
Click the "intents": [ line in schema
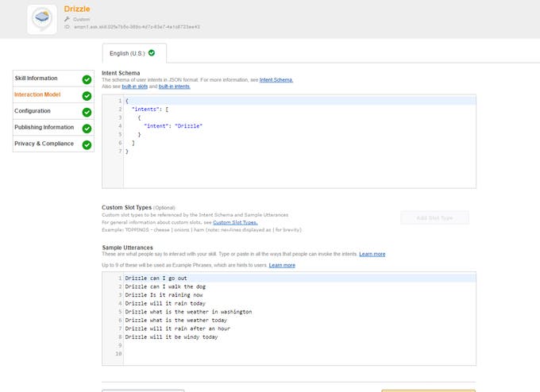[150, 109]
